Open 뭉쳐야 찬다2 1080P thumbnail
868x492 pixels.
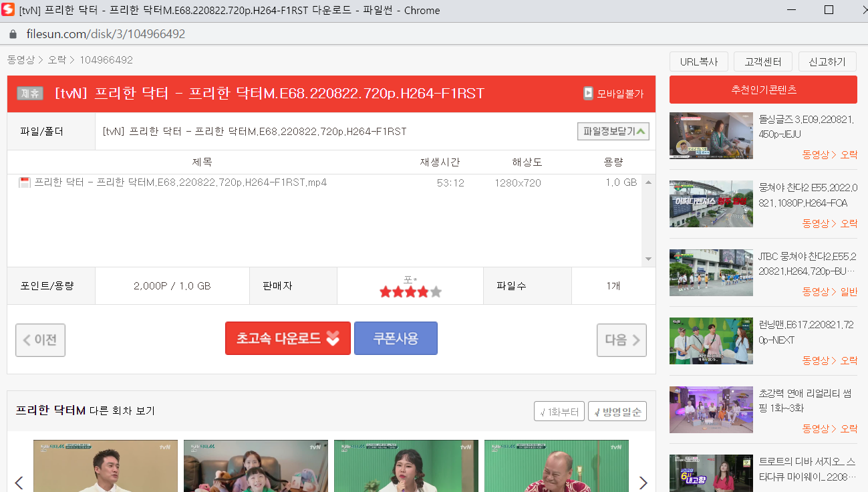pos(711,204)
